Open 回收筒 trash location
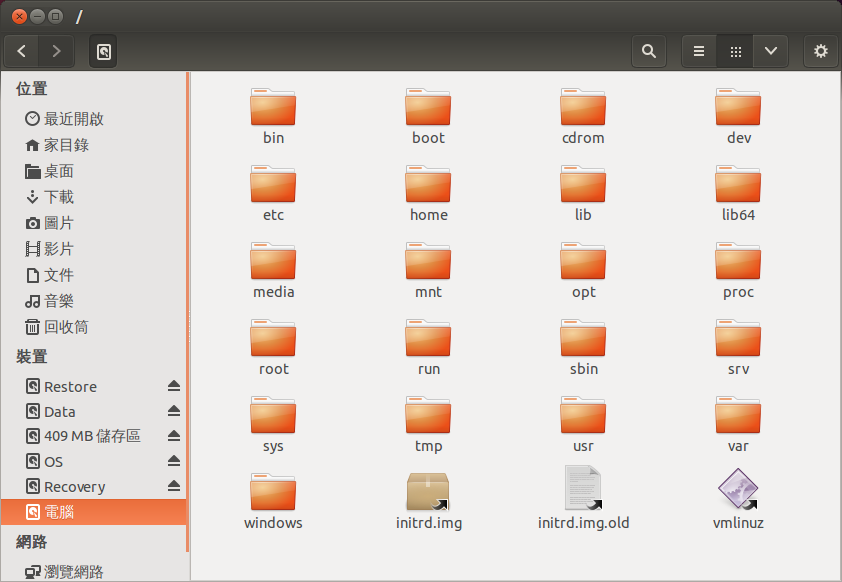The image size is (842, 582). (93, 327)
